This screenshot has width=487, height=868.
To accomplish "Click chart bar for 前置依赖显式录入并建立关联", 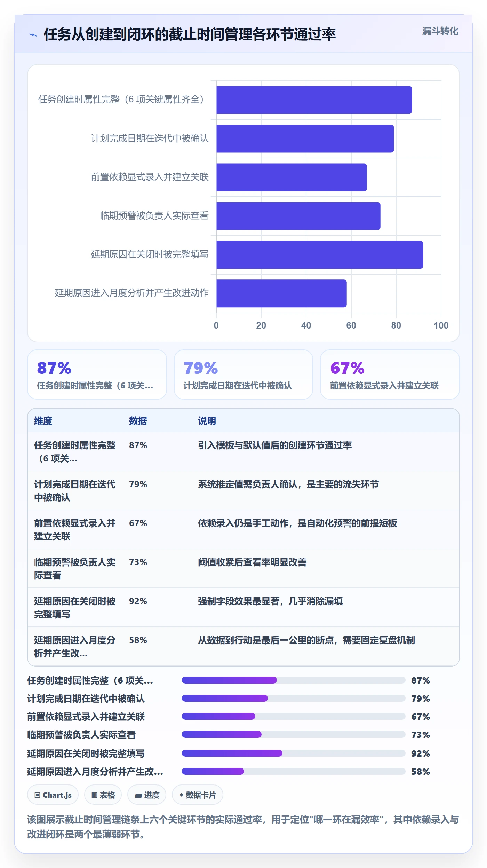I will click(292, 177).
